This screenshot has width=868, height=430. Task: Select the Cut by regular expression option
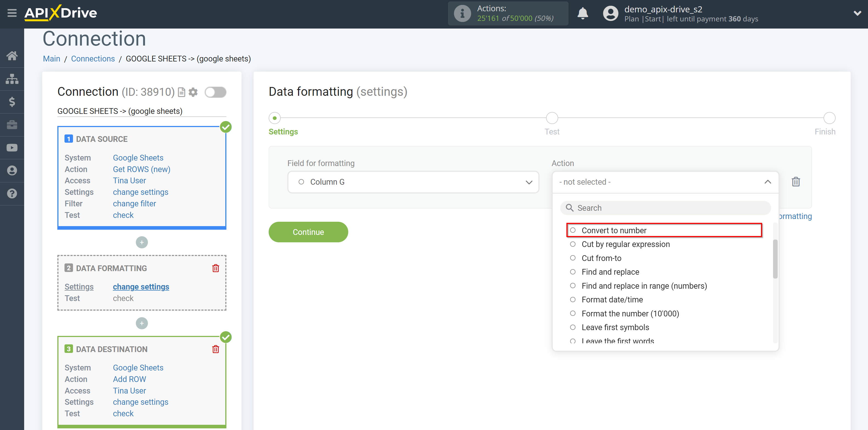pos(625,244)
